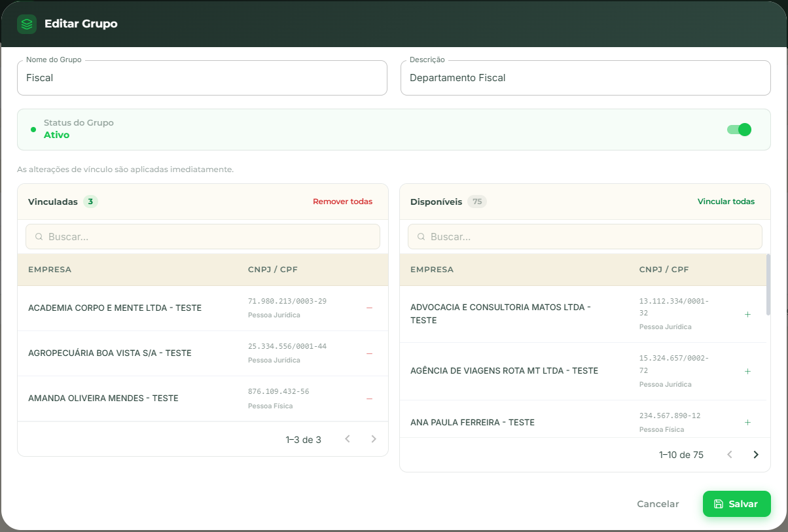Click search magnifier icon in Disponíveis panel
This screenshot has width=788, height=532.
(x=421, y=237)
